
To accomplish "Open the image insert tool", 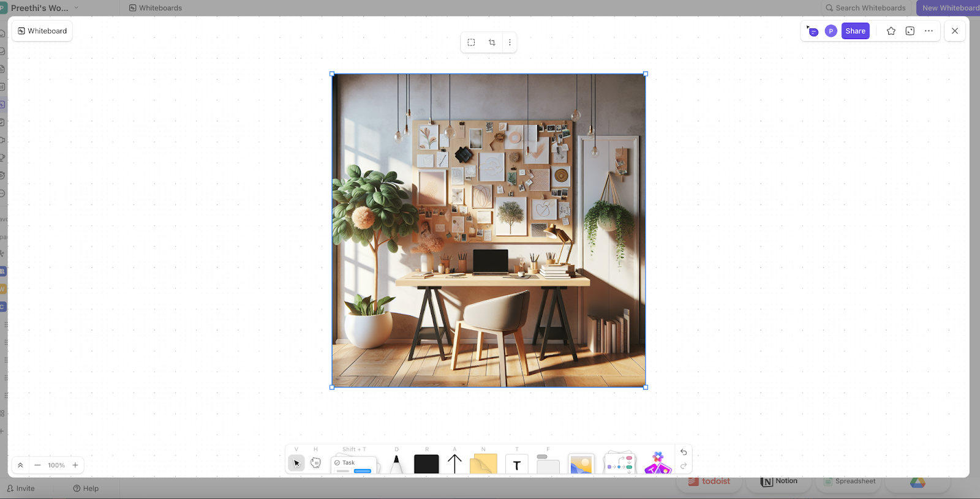I will 581,465.
